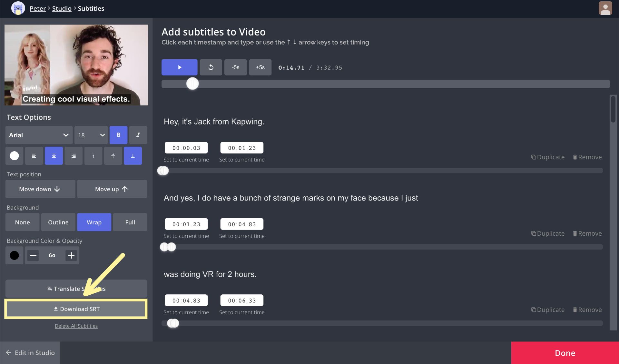619x364 pixels.
Task: Align subtitle text right
Action: click(x=74, y=156)
